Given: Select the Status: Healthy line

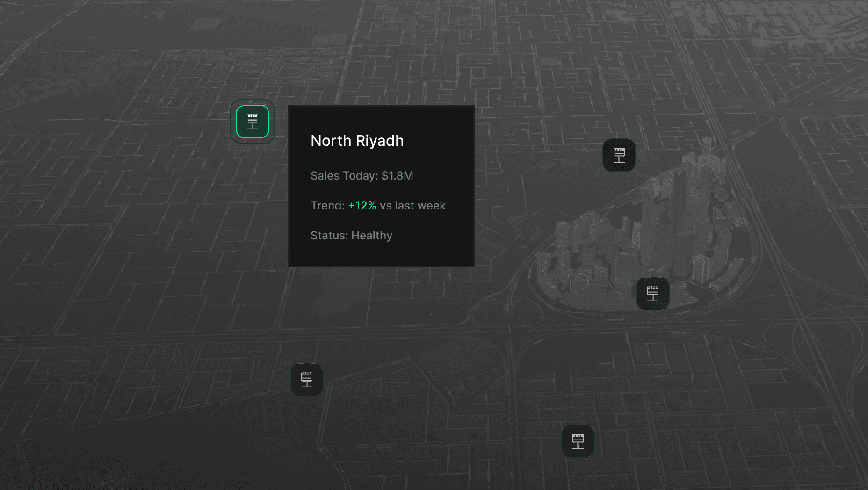Looking at the screenshot, I should pyautogui.click(x=351, y=236).
